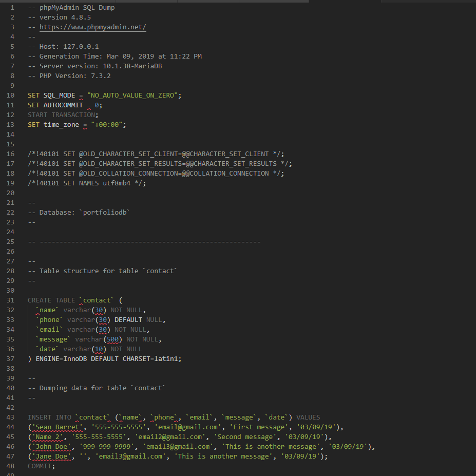Click the START TRANSACTION statement
476x476 pixels.
tap(63, 115)
